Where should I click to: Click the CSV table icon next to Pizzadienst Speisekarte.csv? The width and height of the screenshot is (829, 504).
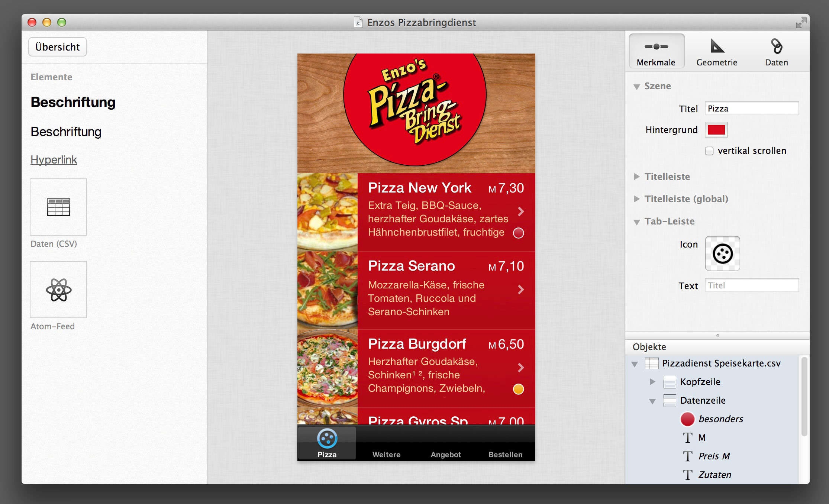(x=652, y=363)
